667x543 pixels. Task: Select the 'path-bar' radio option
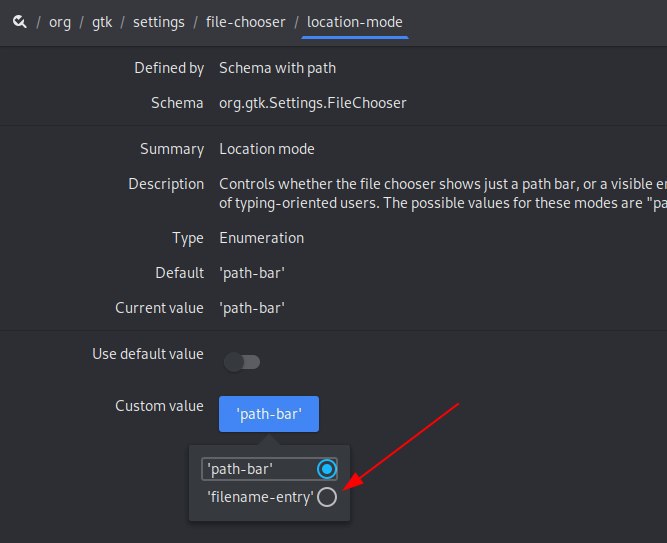pos(269,469)
